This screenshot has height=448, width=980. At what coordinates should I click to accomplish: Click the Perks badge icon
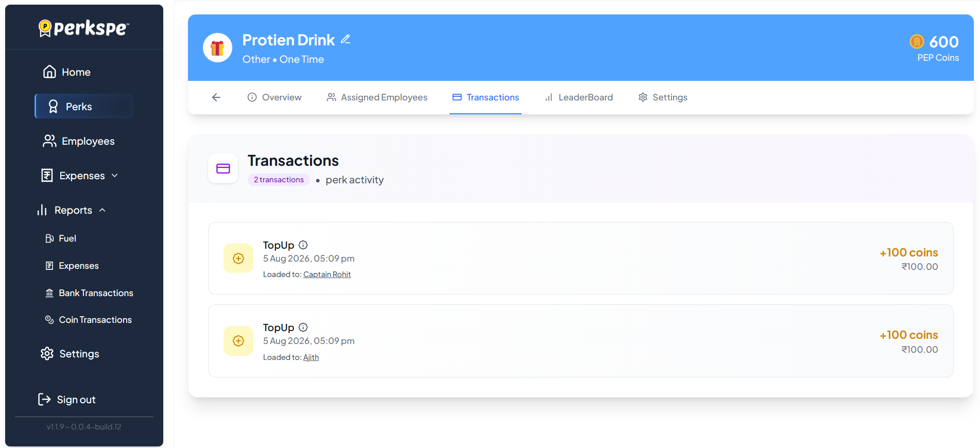[53, 107]
